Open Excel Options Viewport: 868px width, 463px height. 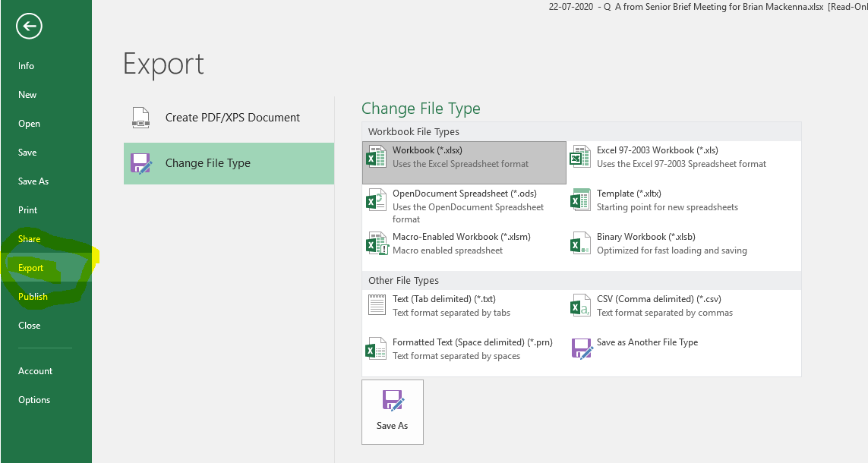[x=33, y=399]
